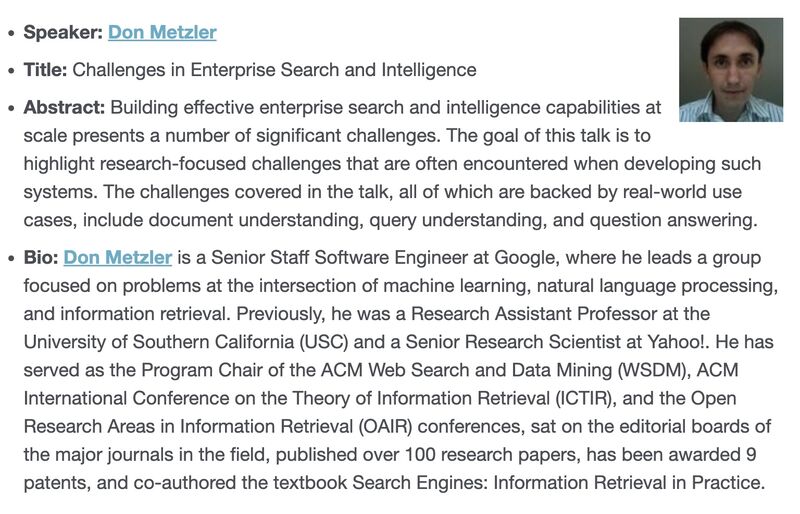The image size is (800, 514).
Task: Click the bold "Title:" label
Action: tap(46, 70)
